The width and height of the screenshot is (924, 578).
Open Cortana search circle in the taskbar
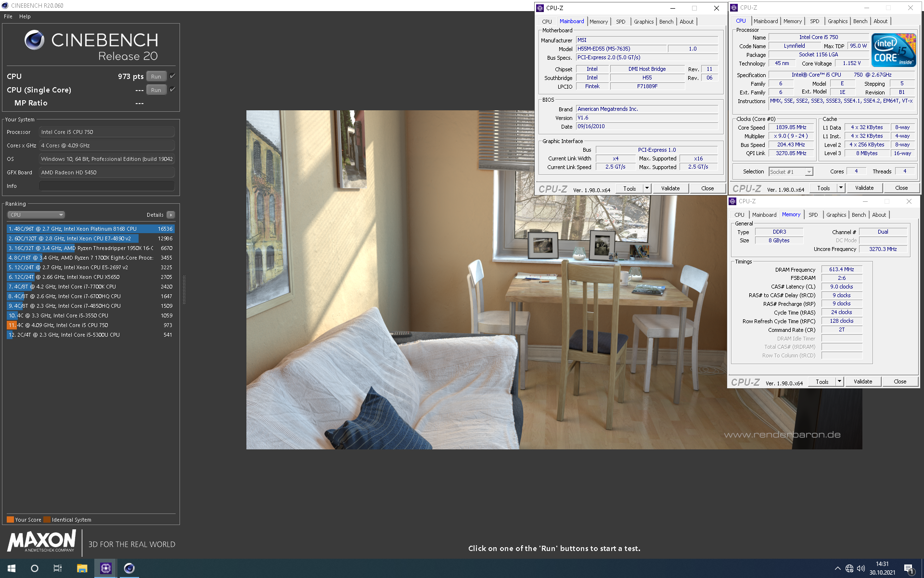tap(35, 568)
